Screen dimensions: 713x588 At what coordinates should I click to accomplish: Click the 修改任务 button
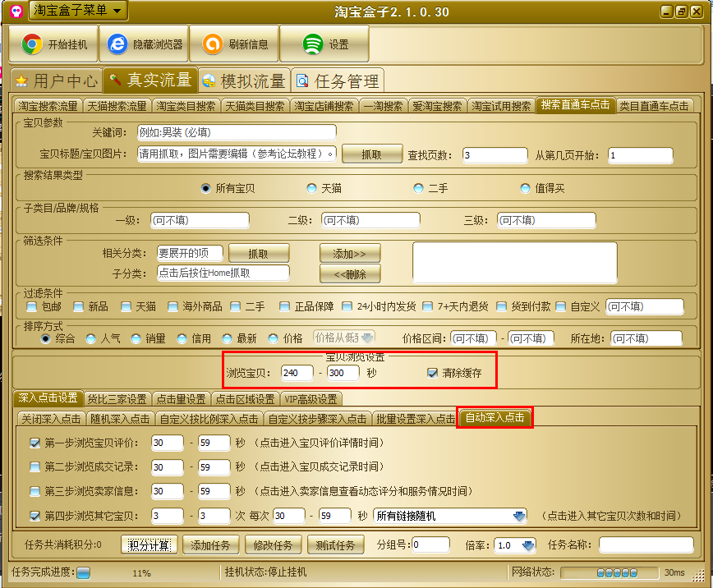click(x=273, y=544)
